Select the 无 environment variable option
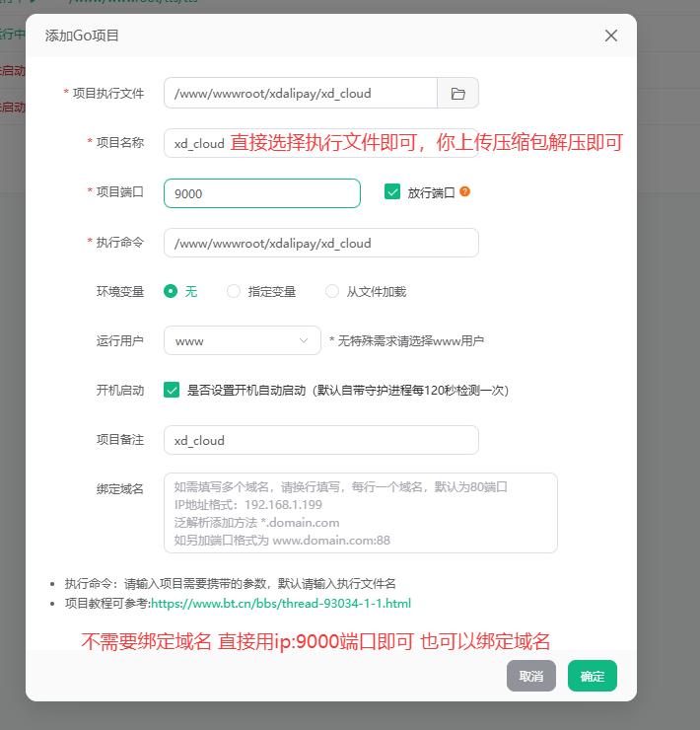Viewport: 700px width, 730px height. click(171, 291)
